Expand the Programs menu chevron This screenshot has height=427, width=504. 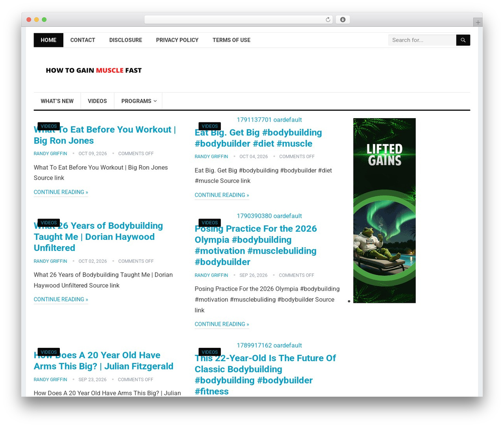[x=155, y=101]
